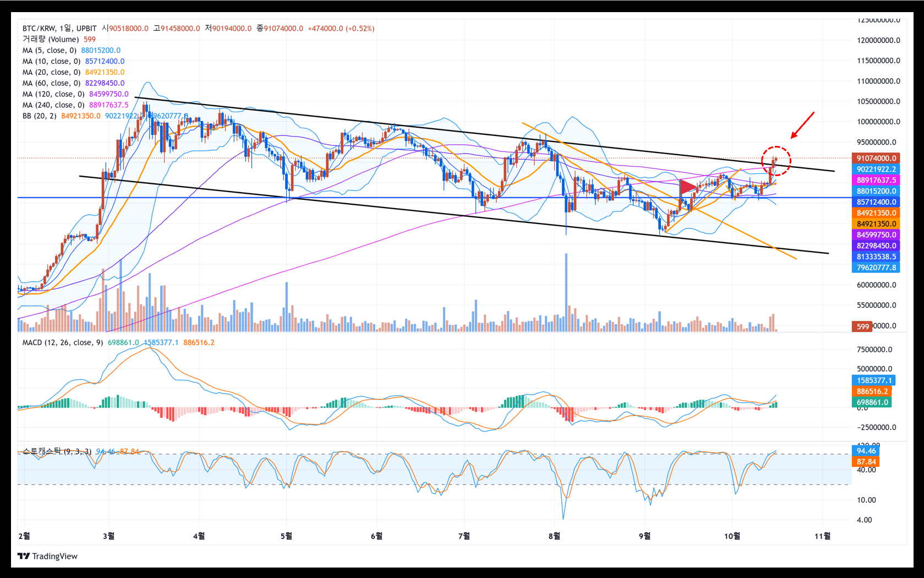
Task: Click the 105000000.0 price scale tick
Action: (x=878, y=101)
